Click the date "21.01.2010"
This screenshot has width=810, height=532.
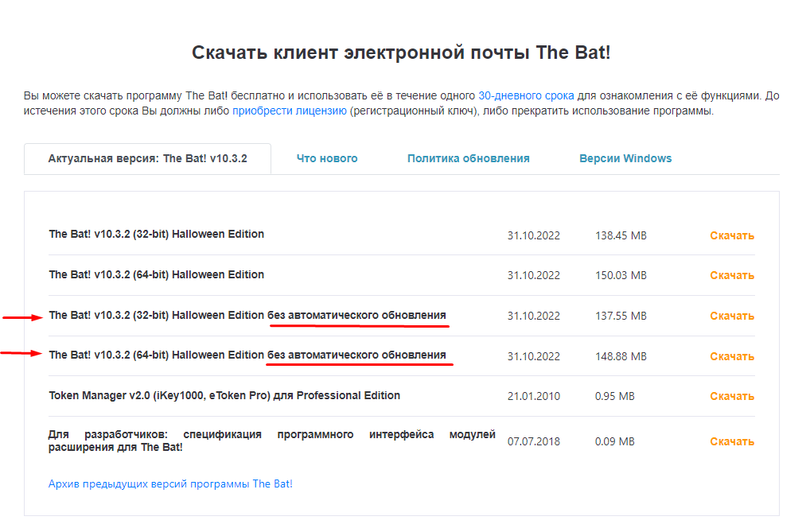[534, 396]
